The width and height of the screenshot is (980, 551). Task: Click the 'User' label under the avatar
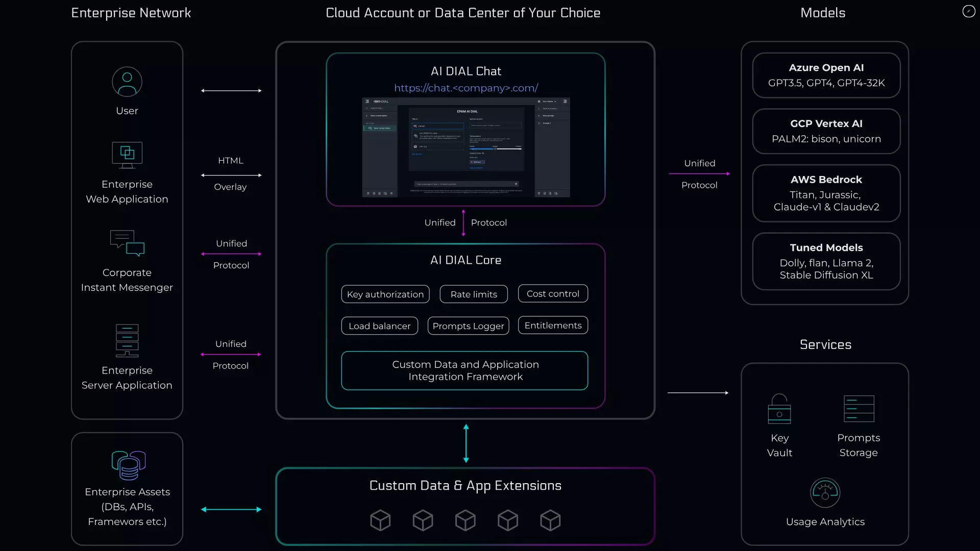[x=127, y=111]
